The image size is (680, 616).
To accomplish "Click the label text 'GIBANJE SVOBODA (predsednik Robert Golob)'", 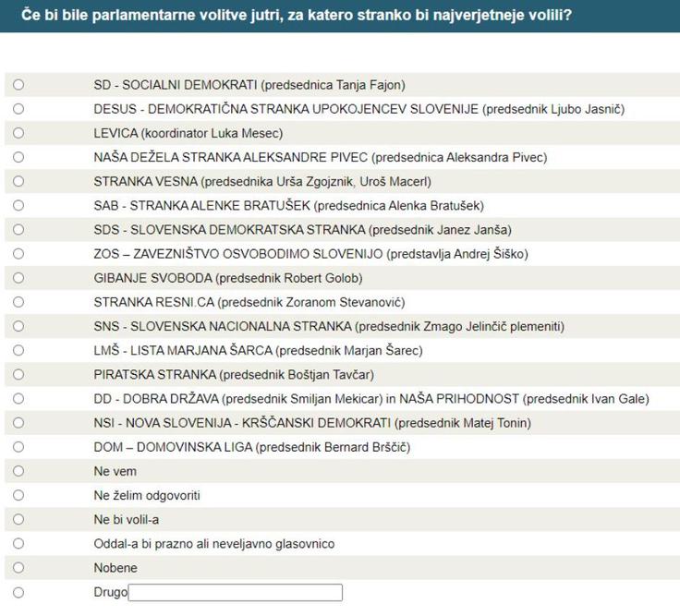I will (x=228, y=278).
